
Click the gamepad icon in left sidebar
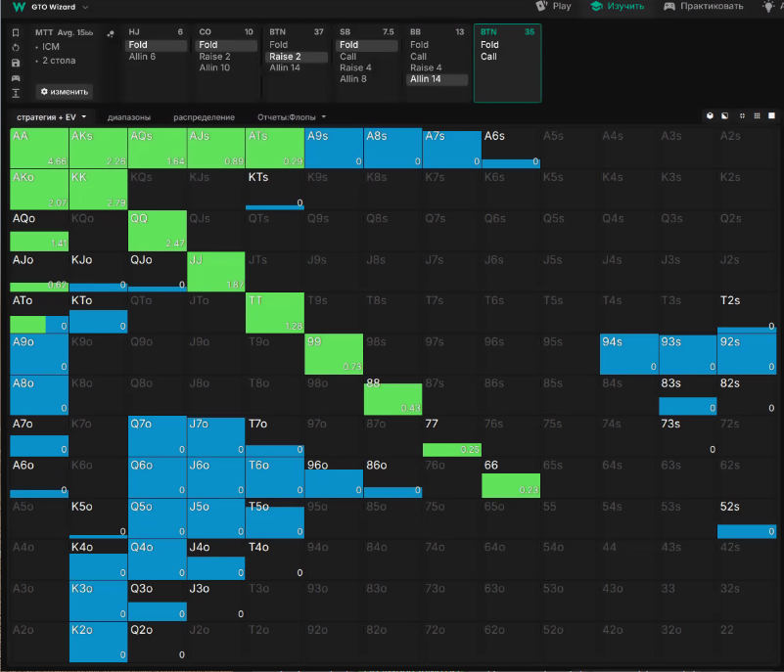click(x=16, y=77)
